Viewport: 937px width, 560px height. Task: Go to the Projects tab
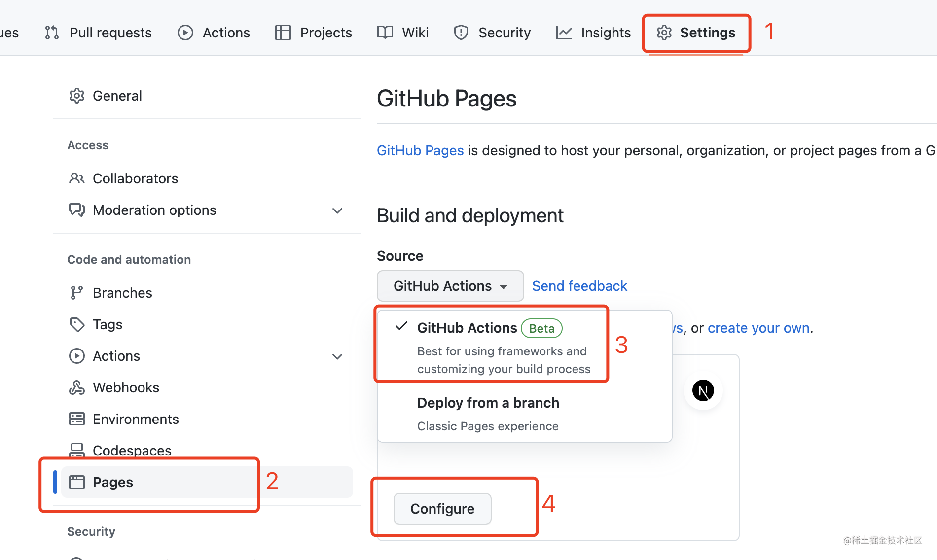point(314,33)
